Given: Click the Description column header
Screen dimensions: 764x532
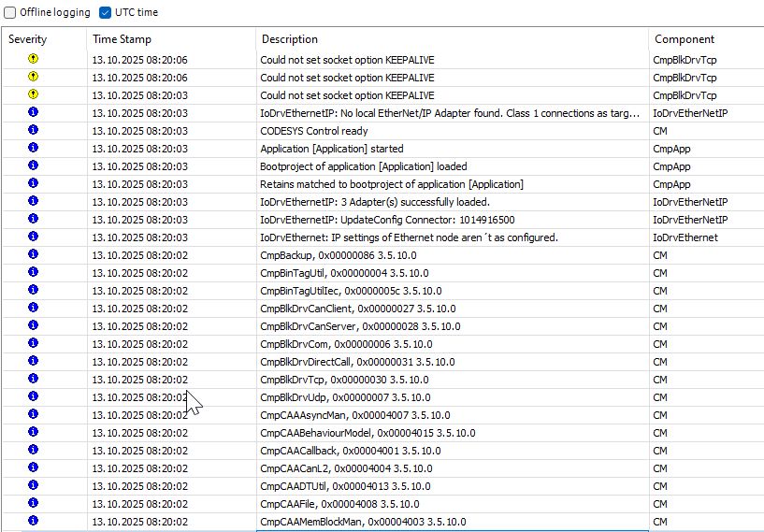Looking at the screenshot, I should click(289, 39).
